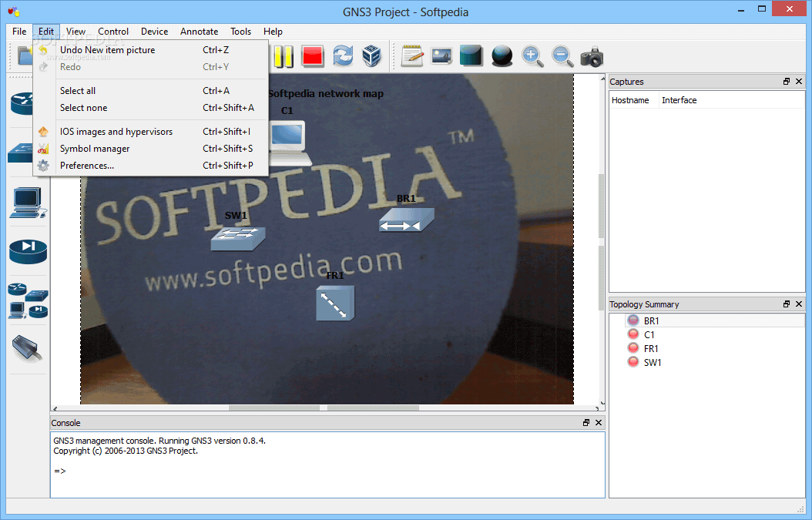Click the add note notepad icon
Viewport: 812px width, 520px height.
[x=412, y=56]
